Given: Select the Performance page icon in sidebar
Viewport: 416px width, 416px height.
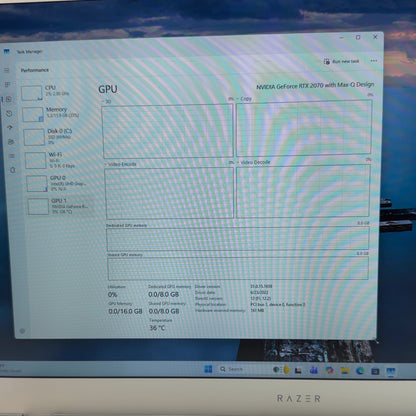Looking at the screenshot, I should click(9, 99).
